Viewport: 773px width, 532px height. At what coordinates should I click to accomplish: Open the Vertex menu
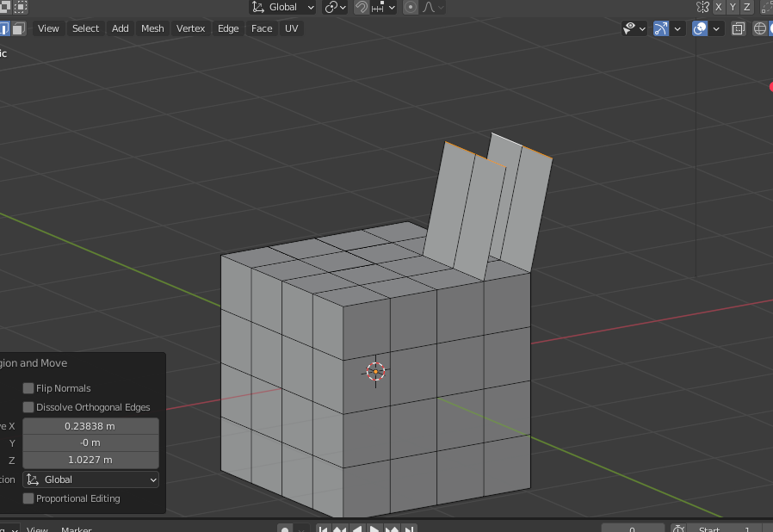[x=190, y=28]
